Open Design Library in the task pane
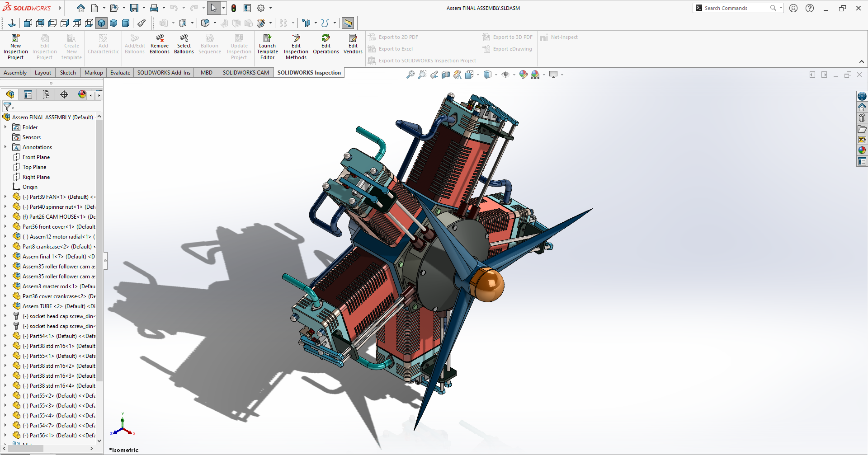868x455 pixels. click(862, 118)
